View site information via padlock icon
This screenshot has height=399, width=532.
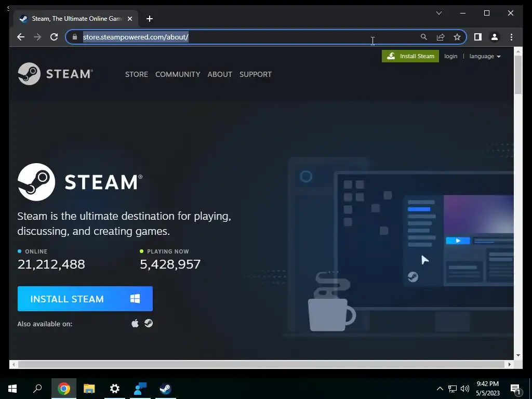[75, 37]
